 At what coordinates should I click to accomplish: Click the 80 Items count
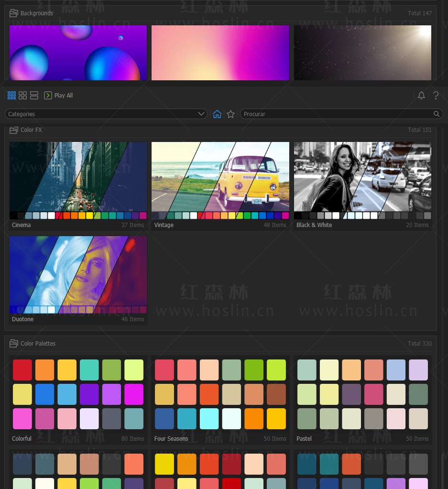coord(132,438)
